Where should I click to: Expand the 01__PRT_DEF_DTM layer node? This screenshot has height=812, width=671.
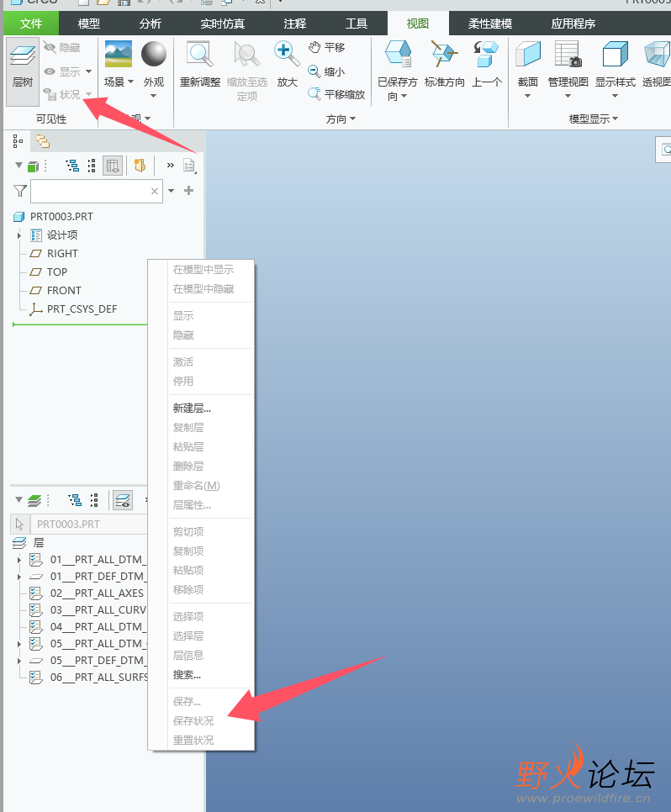coord(19,577)
